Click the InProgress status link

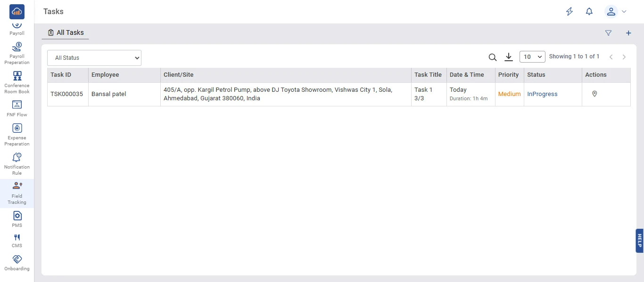[542, 94]
